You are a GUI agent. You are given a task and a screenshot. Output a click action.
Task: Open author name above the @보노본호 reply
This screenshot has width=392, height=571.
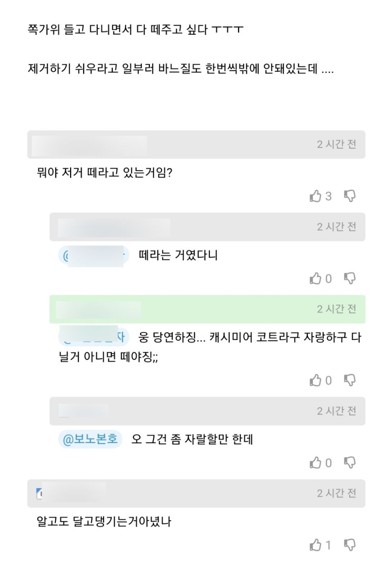[83, 411]
